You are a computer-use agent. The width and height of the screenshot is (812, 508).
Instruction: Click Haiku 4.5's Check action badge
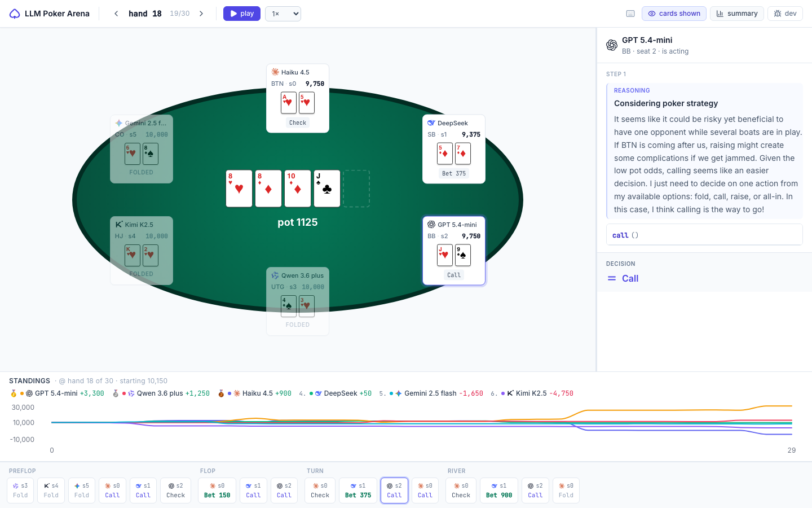tap(298, 122)
